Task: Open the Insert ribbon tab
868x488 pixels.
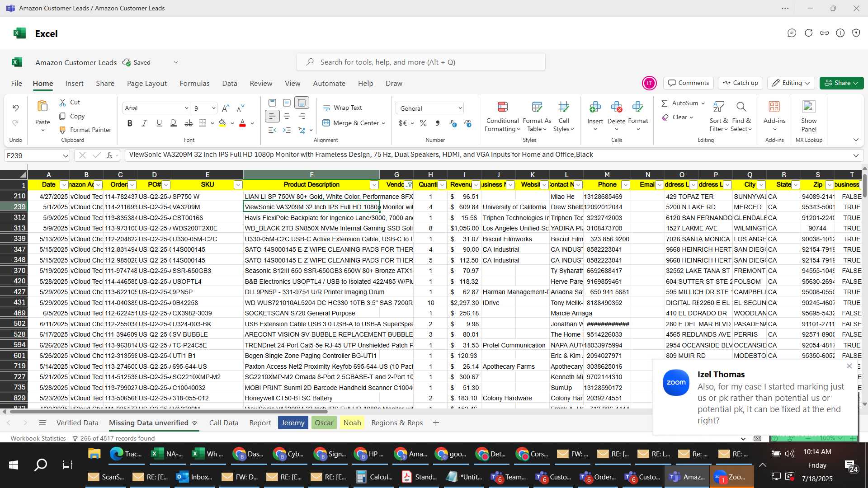Action: coord(74,84)
